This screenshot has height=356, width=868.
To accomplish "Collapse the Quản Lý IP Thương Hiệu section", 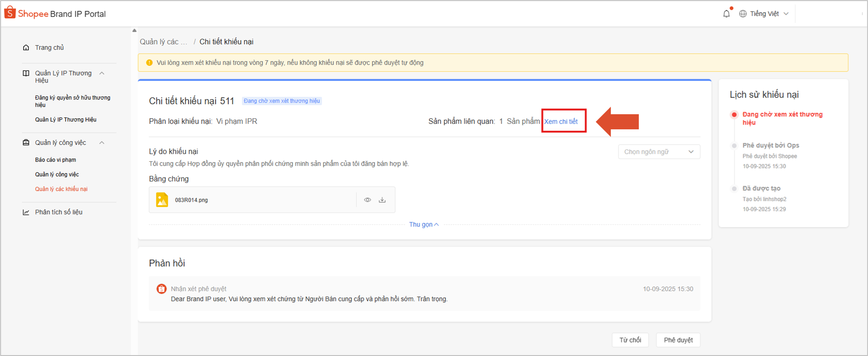I will click(x=102, y=73).
